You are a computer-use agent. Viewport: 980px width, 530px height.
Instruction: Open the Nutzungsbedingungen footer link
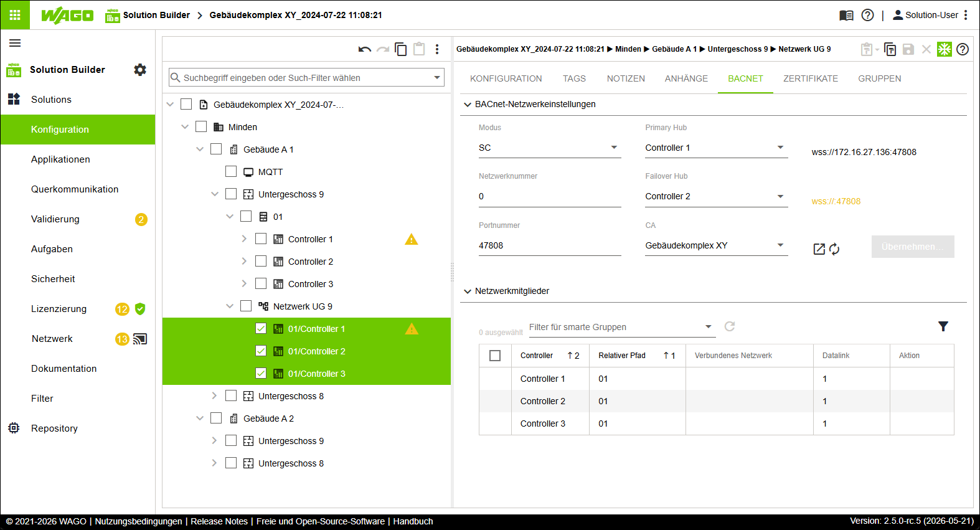pos(139,521)
